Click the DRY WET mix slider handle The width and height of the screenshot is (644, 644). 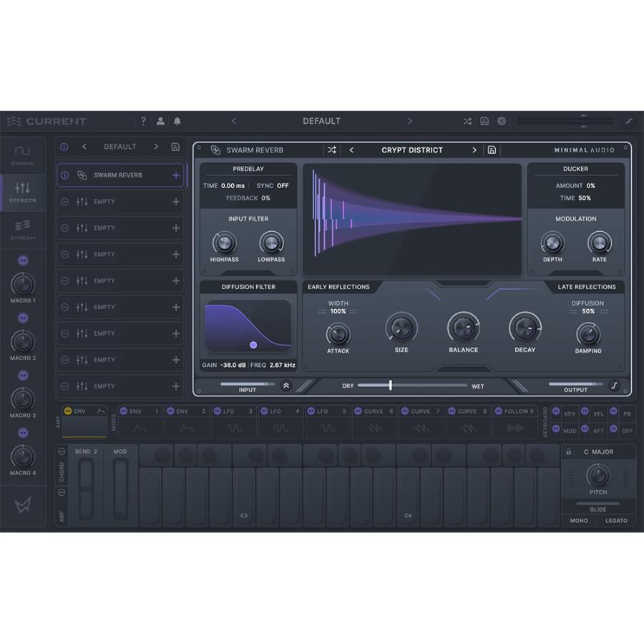(390, 385)
